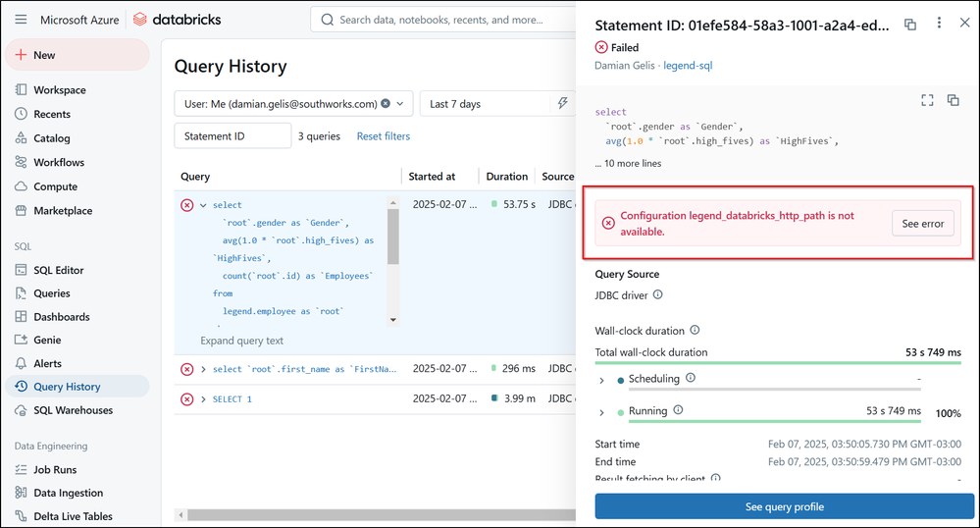The height and width of the screenshot is (528, 980).
Task: Expand query text to full screen icon
Action: coord(927,100)
